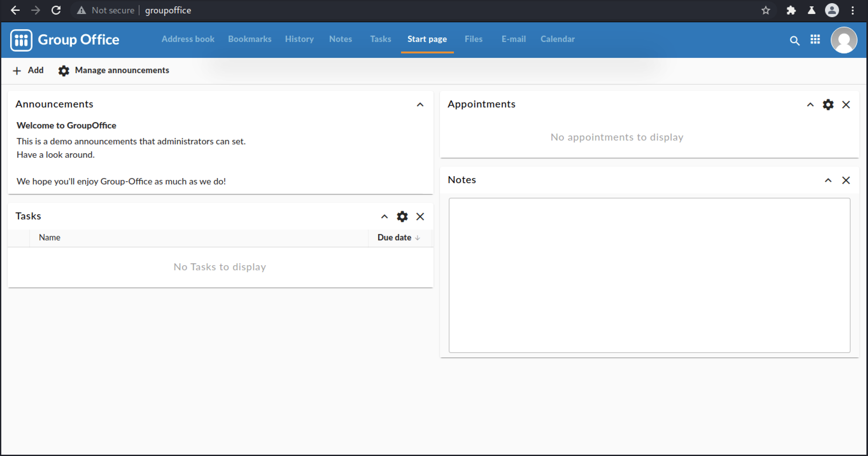Collapse the Announcements panel
The height and width of the screenshot is (456, 868).
pos(420,105)
